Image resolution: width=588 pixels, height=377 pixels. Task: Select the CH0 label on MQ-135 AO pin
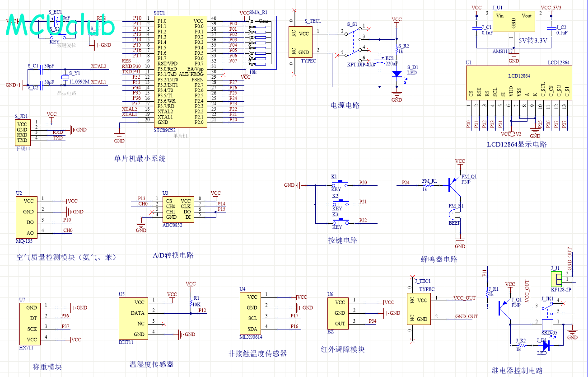tap(68, 231)
